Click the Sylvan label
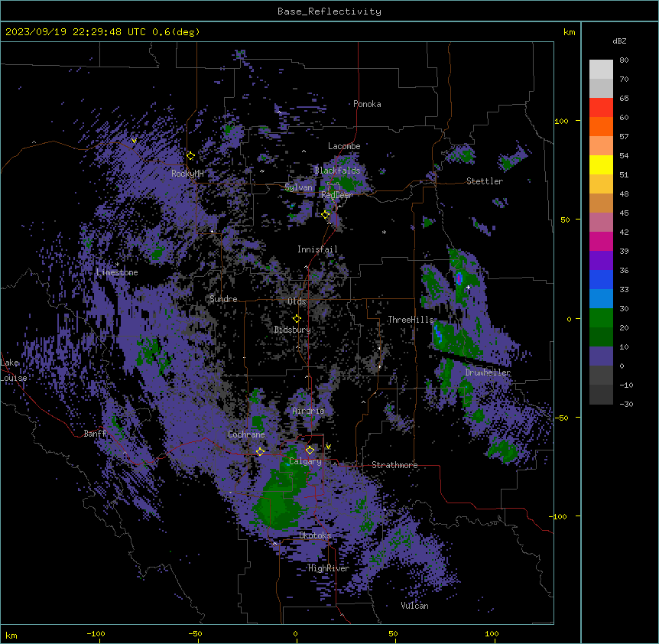This screenshot has height=644, width=659. [298, 187]
